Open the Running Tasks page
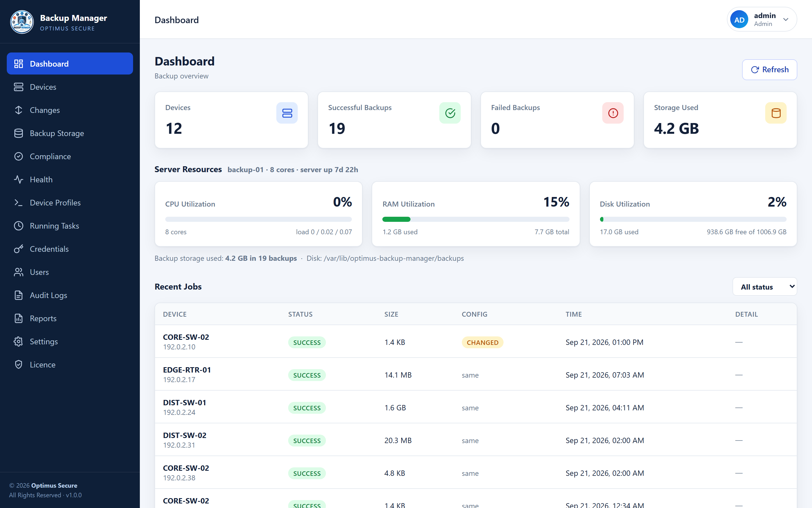The image size is (812, 508). [70, 226]
